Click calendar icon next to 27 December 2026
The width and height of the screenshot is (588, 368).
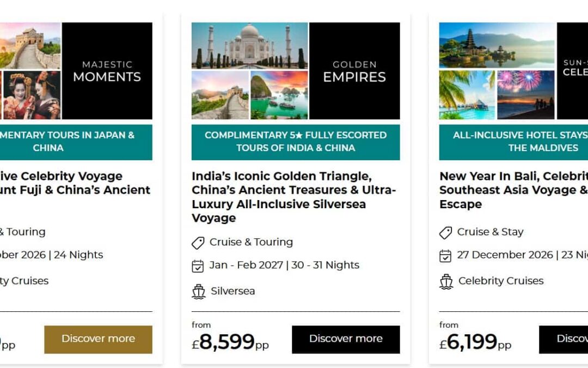tap(446, 256)
